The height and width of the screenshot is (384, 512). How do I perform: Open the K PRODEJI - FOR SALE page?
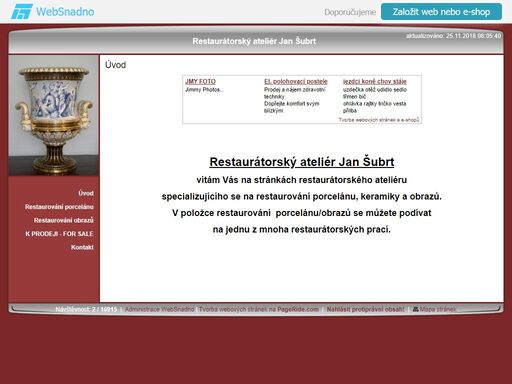pos(59,234)
